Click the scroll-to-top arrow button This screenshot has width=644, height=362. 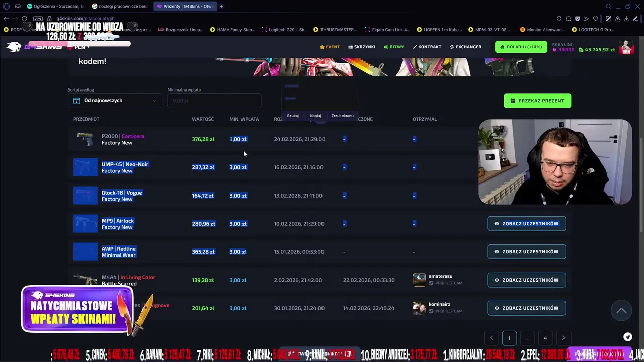coord(621,311)
